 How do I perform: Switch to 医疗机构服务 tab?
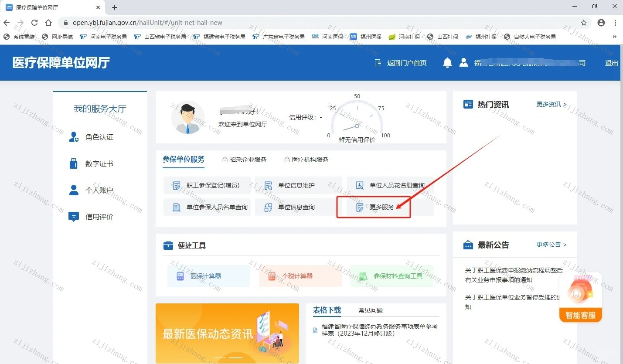click(306, 160)
